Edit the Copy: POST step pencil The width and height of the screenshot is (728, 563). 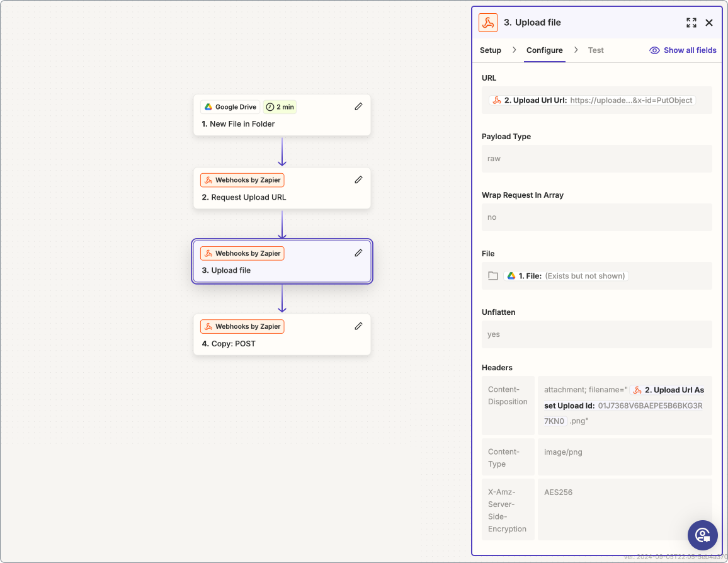[x=358, y=326]
